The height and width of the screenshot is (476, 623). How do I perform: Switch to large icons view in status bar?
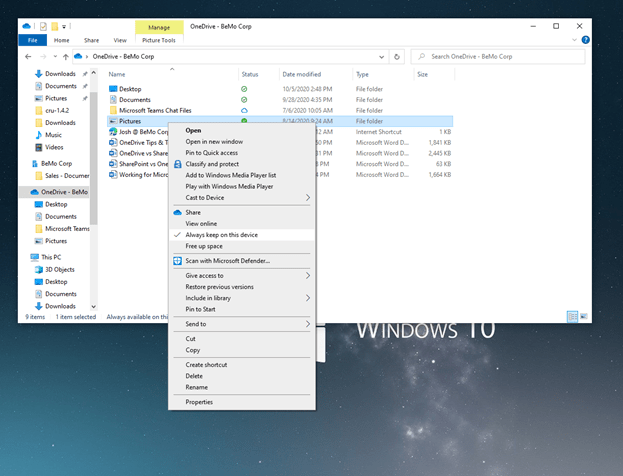pos(585,316)
